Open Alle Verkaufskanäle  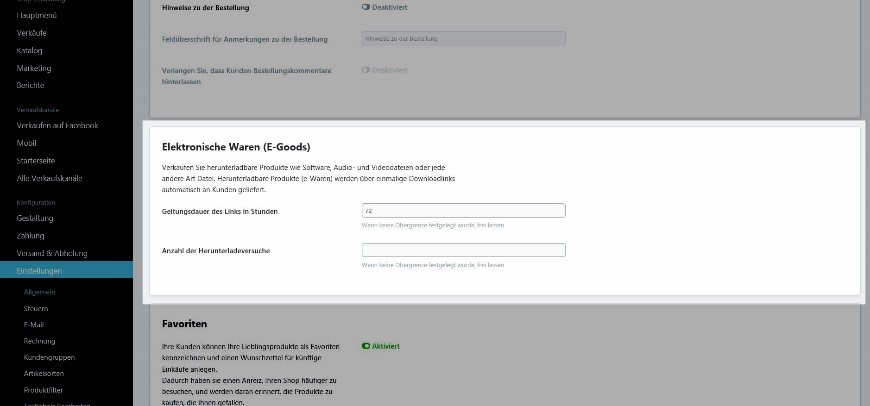49,179
